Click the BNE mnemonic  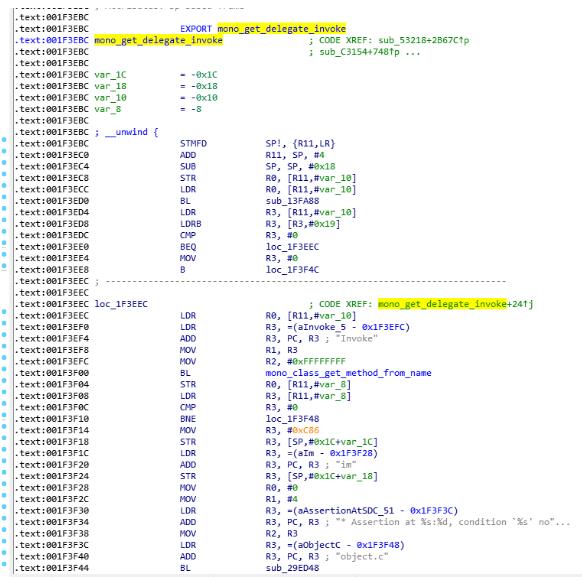(x=188, y=419)
